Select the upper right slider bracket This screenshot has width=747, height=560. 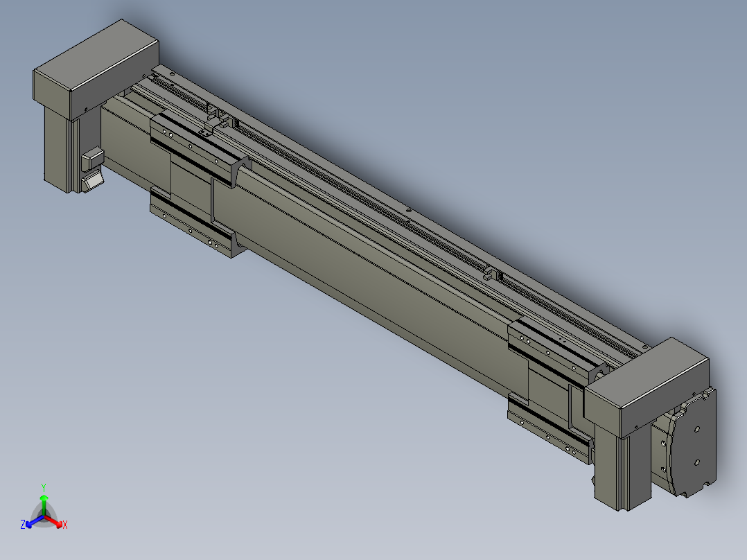point(555,349)
